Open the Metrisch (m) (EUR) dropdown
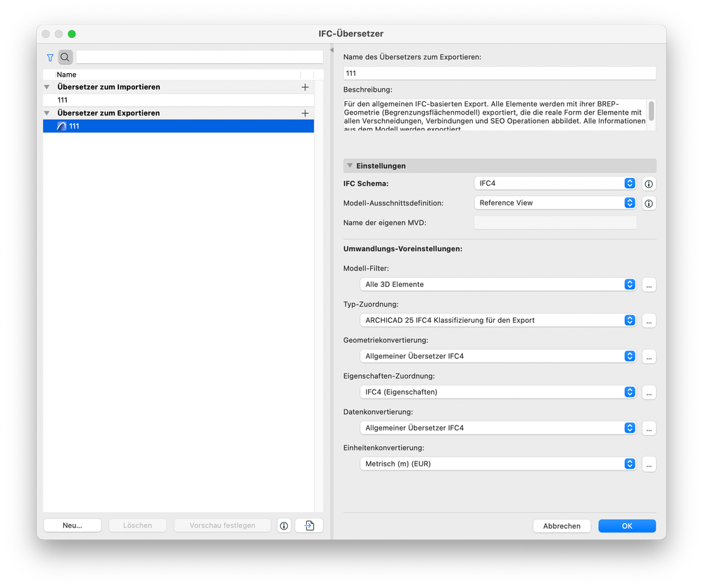 (x=498, y=464)
